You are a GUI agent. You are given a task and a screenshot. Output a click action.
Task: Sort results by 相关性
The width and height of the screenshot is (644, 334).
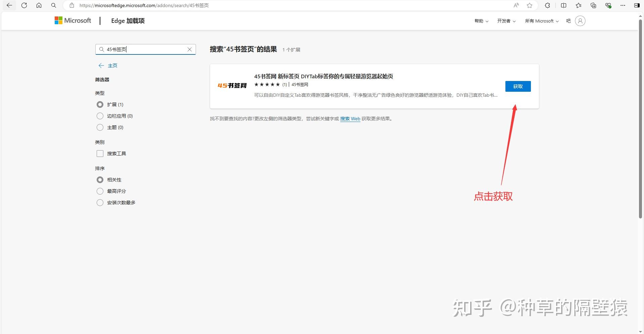pyautogui.click(x=100, y=180)
